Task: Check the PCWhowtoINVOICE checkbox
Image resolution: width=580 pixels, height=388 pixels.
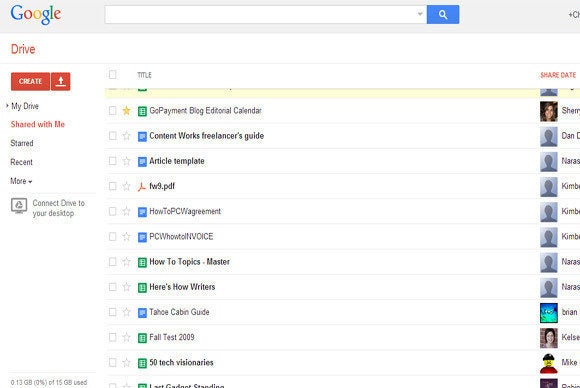Action: (112, 236)
